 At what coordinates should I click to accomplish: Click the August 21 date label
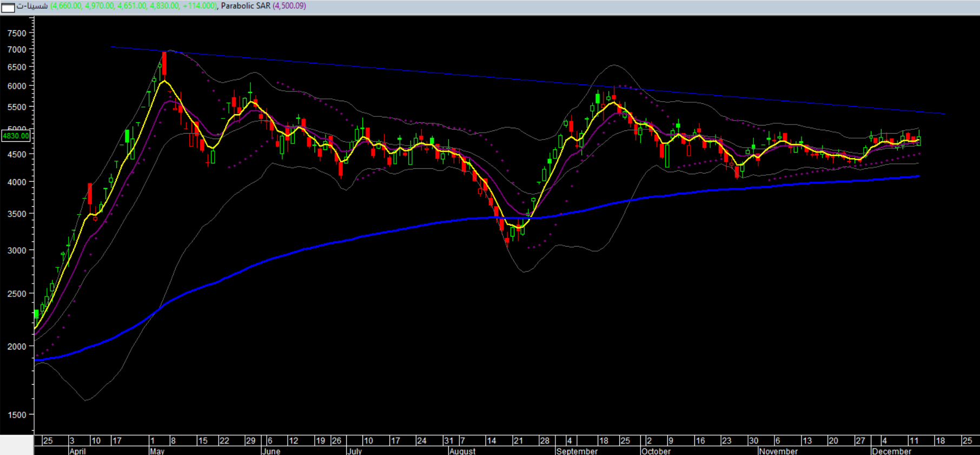click(x=518, y=440)
